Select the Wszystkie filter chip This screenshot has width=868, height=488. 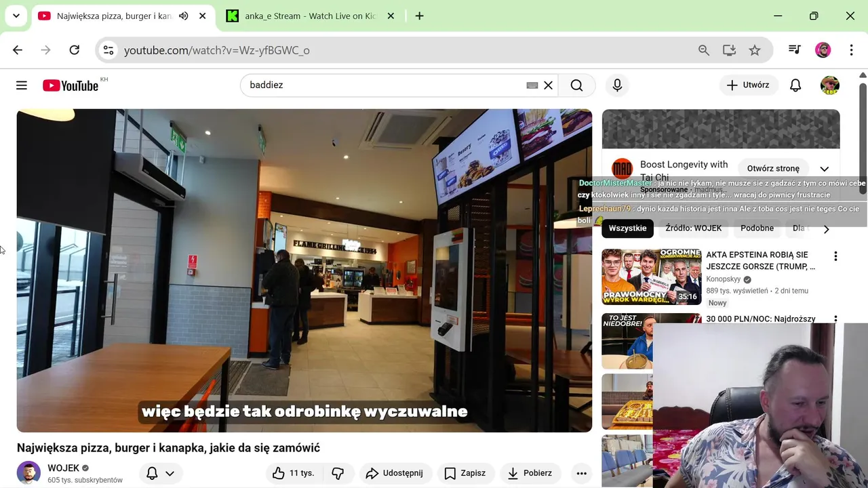pos(627,228)
